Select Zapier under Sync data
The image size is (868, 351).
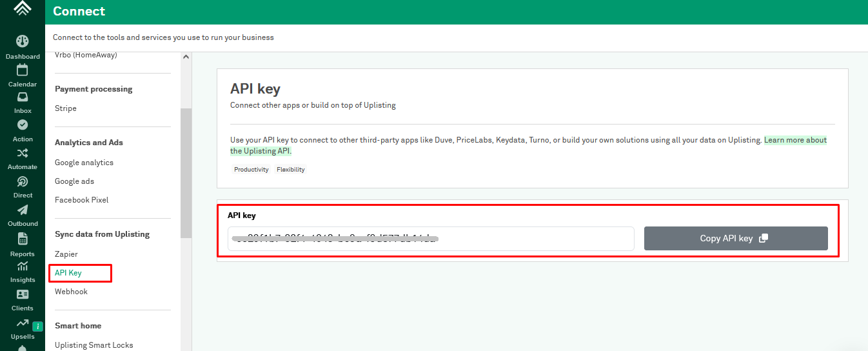click(x=66, y=254)
